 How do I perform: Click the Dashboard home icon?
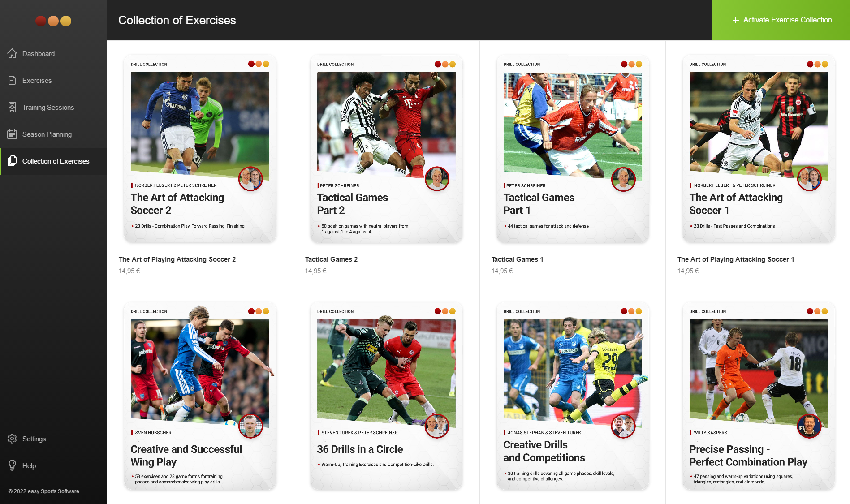[12, 53]
